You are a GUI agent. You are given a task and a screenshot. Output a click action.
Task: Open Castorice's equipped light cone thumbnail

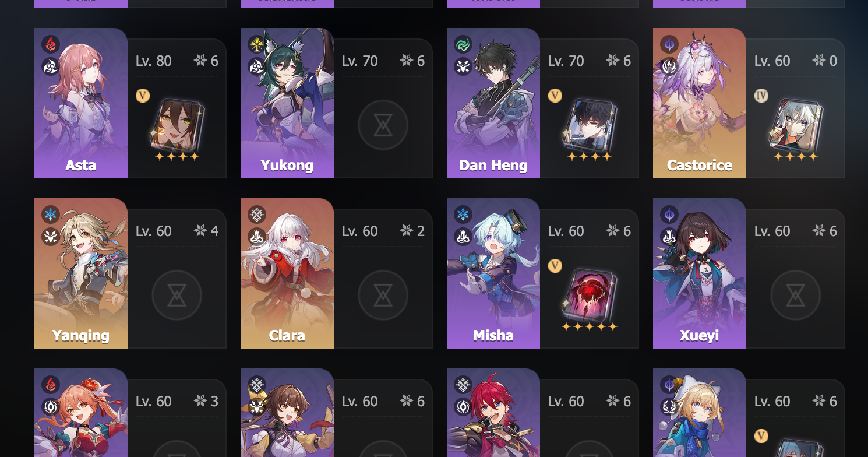(796, 124)
